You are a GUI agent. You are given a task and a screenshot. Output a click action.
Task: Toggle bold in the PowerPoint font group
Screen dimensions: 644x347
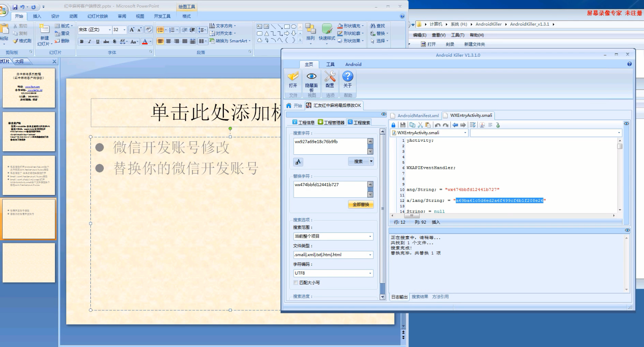click(x=82, y=41)
